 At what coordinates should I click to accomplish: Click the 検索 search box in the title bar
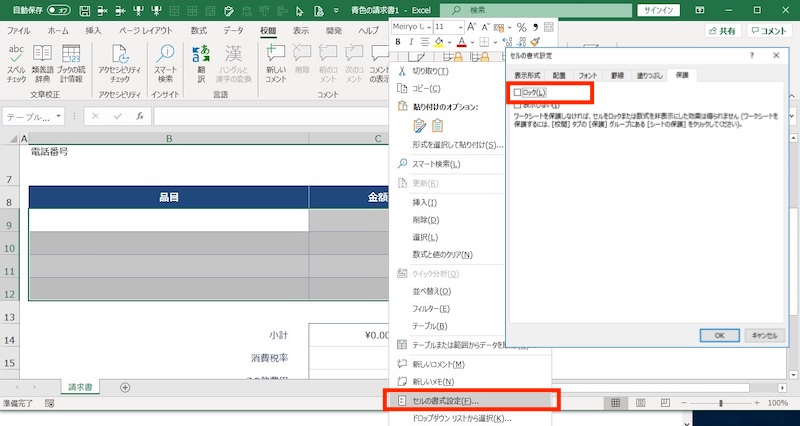[x=537, y=10]
